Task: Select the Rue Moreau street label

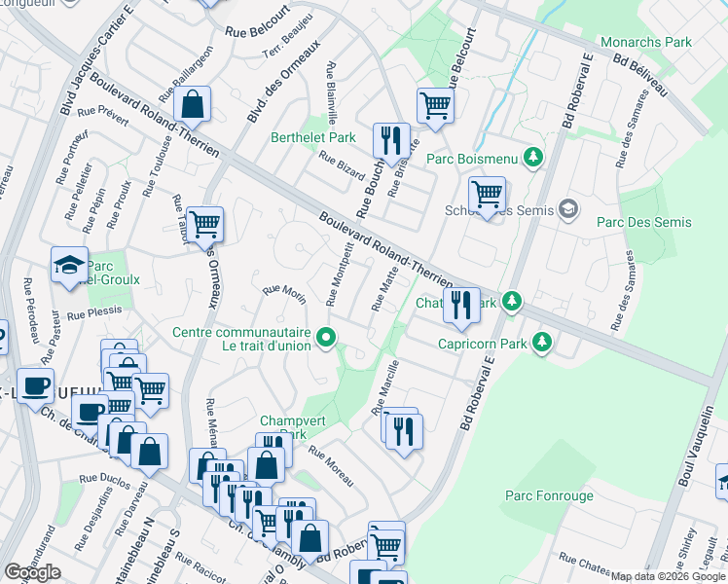Action: tap(331, 466)
